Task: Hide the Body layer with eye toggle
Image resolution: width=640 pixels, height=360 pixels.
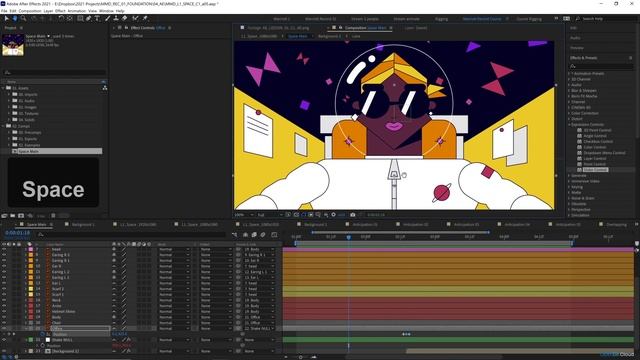Action: 4,317
